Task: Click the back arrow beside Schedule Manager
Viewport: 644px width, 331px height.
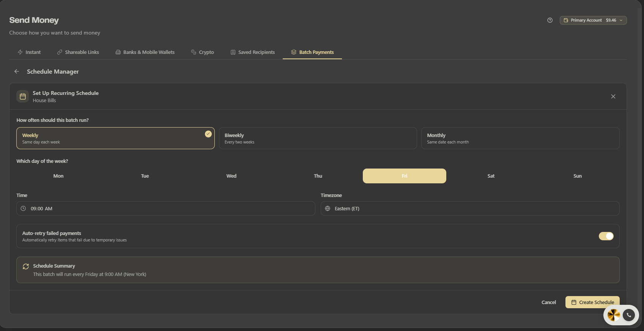Action: (x=17, y=71)
